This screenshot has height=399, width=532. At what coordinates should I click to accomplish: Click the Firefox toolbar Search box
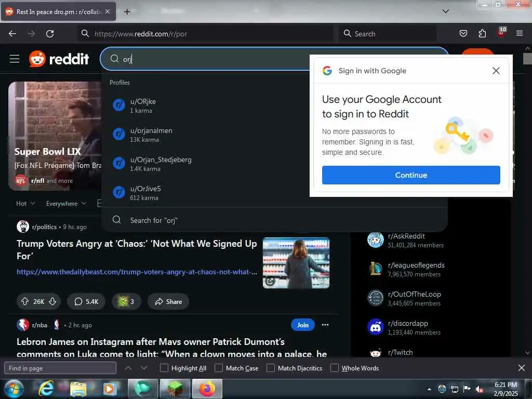(388, 34)
